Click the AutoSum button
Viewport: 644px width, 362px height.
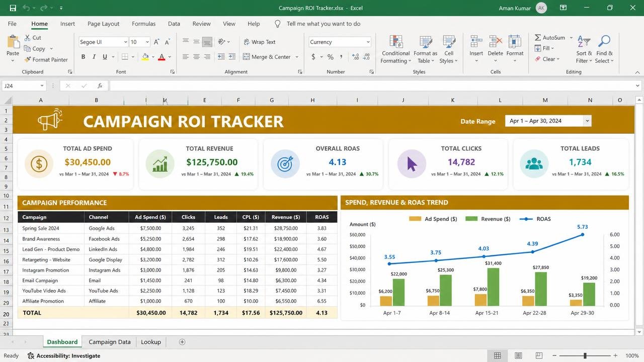pos(549,38)
